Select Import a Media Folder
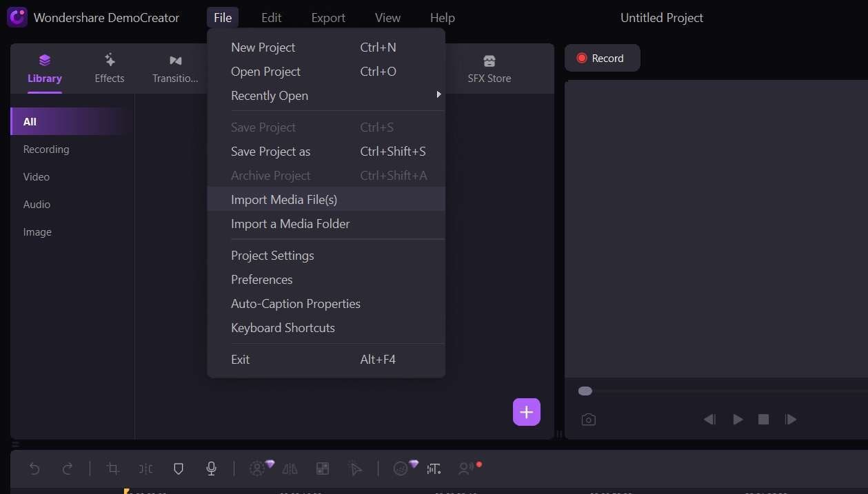The width and height of the screenshot is (868, 494). coord(326,224)
